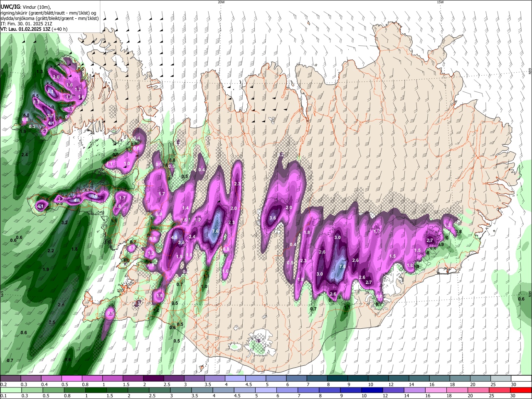Click the '15W' longitude label at the top
Image resolution: width=532 pixels, height=399 pixels.
pos(440,2)
